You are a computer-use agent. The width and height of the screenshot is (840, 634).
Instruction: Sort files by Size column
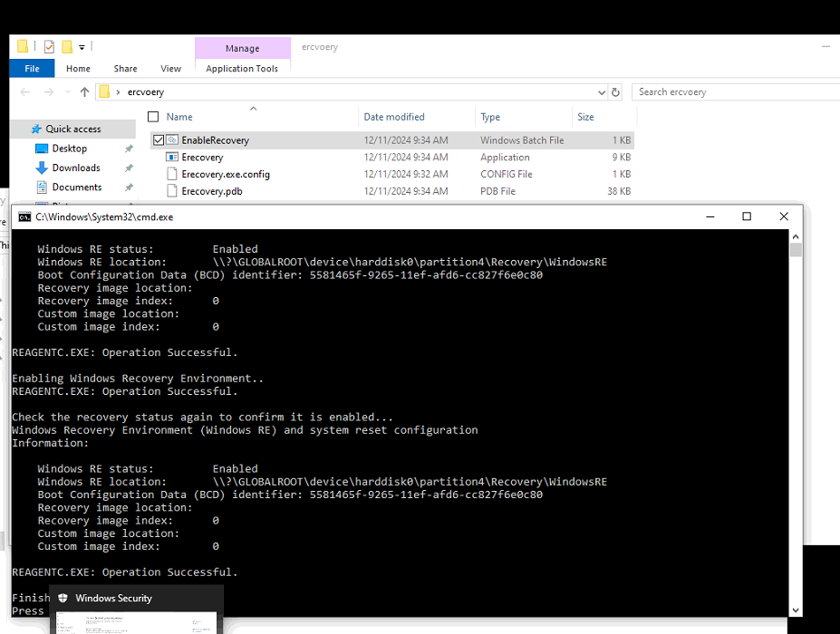tap(585, 117)
